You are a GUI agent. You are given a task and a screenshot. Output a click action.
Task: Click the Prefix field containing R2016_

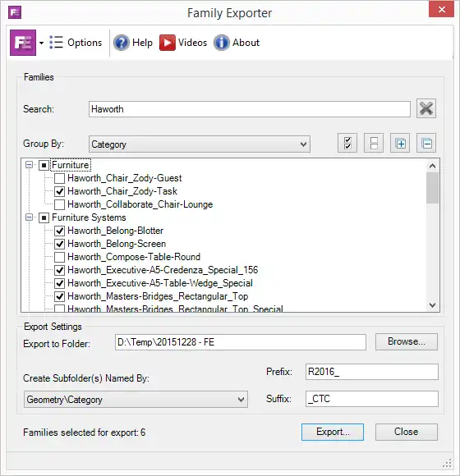tap(372, 372)
